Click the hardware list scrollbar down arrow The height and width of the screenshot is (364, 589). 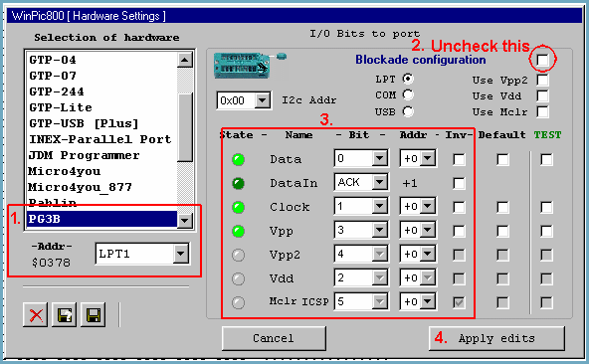(x=185, y=221)
